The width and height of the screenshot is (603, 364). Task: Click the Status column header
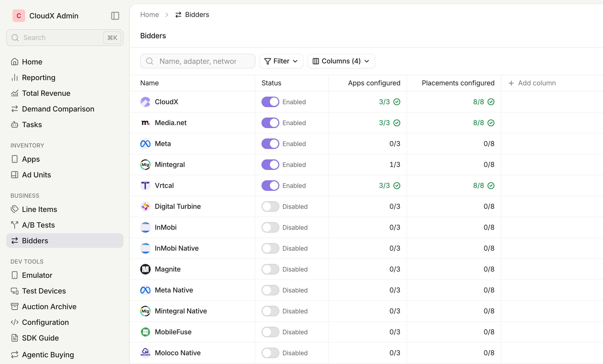pos(271,83)
